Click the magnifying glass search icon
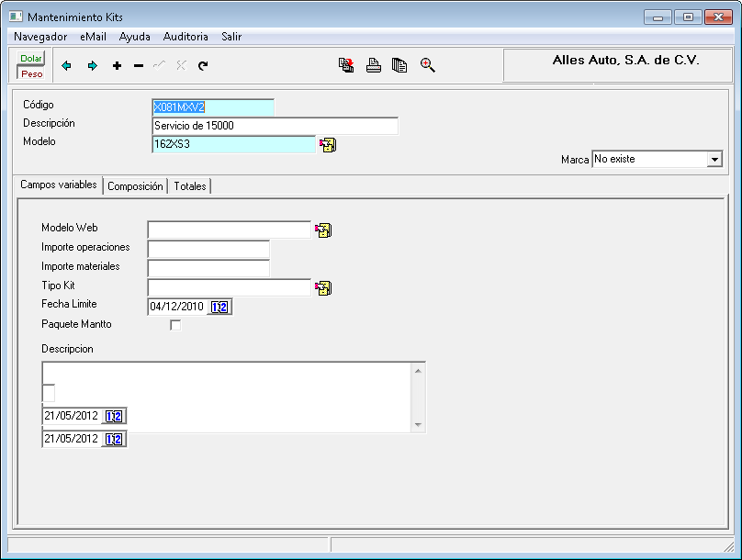Screen dimensions: 742x560 427,65
